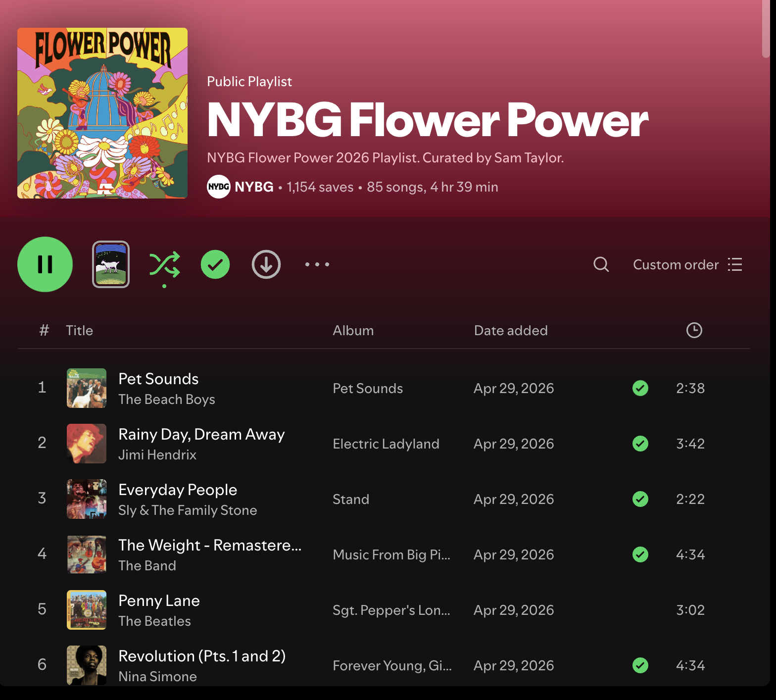Click the Public Playlist label
Image resolution: width=776 pixels, height=700 pixels.
pyautogui.click(x=249, y=82)
